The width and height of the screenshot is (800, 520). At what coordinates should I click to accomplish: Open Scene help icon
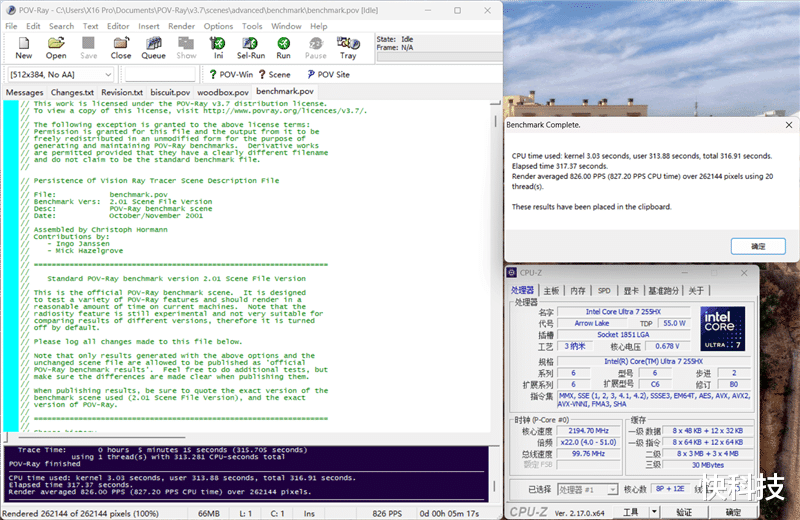tap(274, 75)
